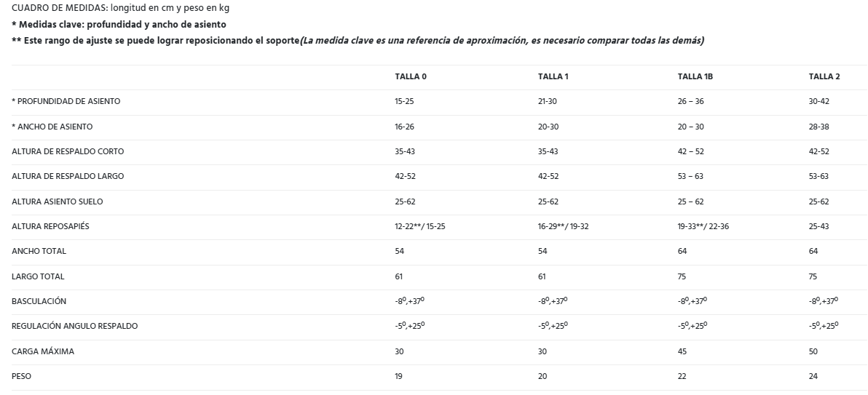Select the ANCHO TOTAL row label
Viewport: 868px width, 395px height.
point(39,251)
